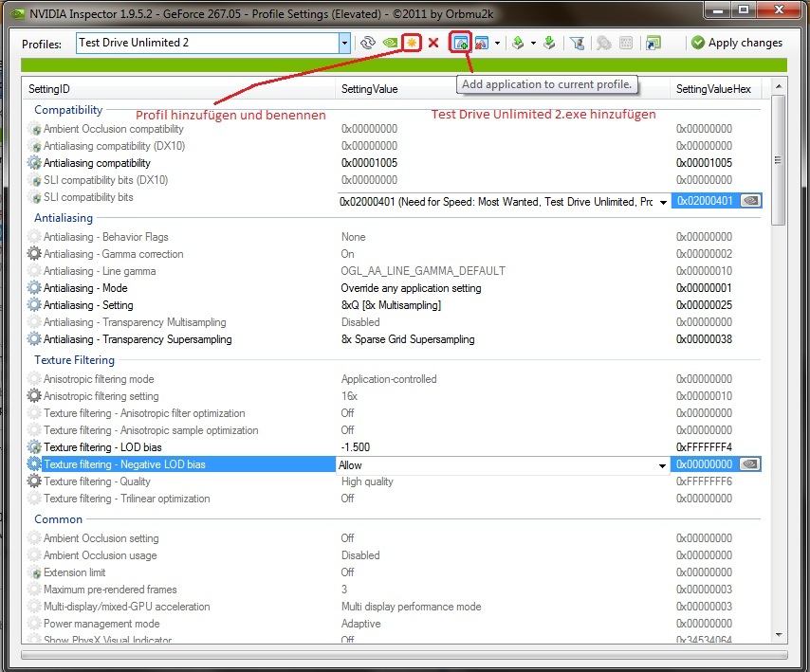Click the filter profiles funnel icon
Viewport: 810px width, 672px height.
tap(577, 44)
